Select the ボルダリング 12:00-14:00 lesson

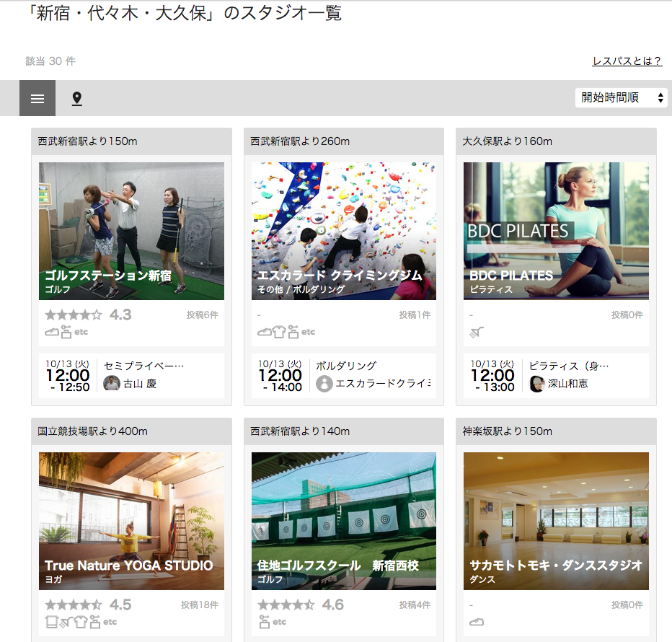(344, 376)
